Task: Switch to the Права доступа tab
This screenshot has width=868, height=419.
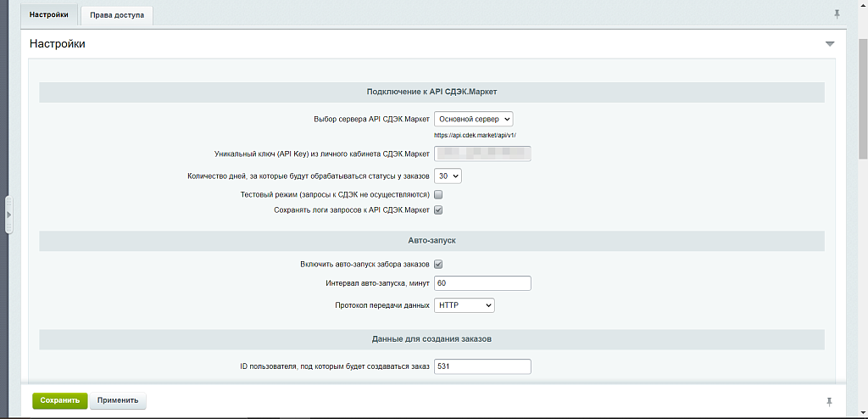Action: pyautogui.click(x=117, y=15)
